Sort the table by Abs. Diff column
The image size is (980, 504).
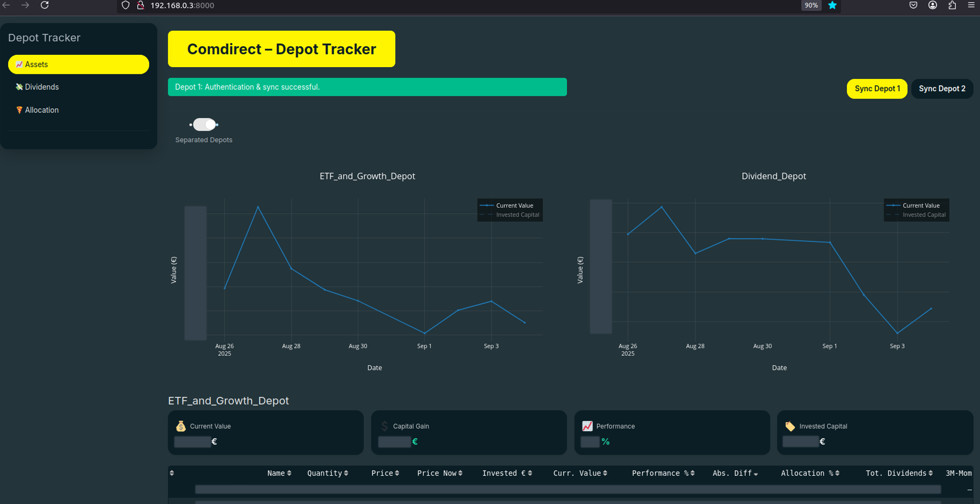tap(736, 473)
